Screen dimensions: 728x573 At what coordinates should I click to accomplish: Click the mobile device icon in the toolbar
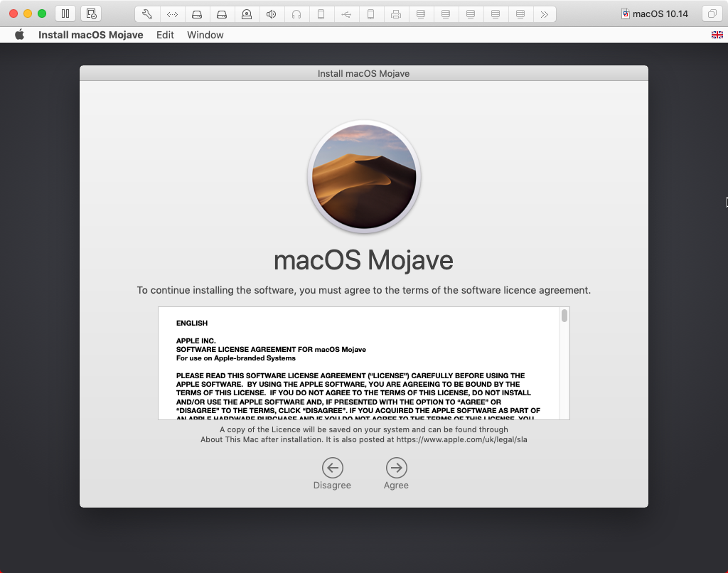click(321, 13)
